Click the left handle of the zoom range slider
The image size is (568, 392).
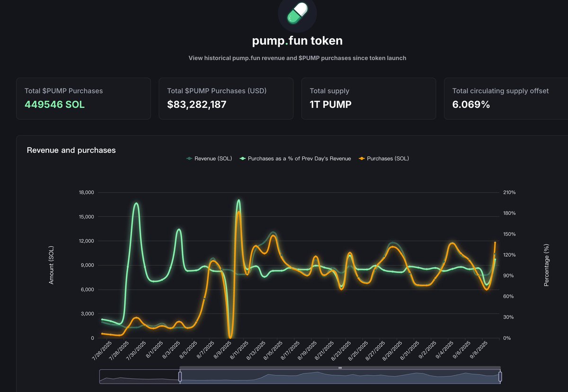pyautogui.click(x=180, y=376)
